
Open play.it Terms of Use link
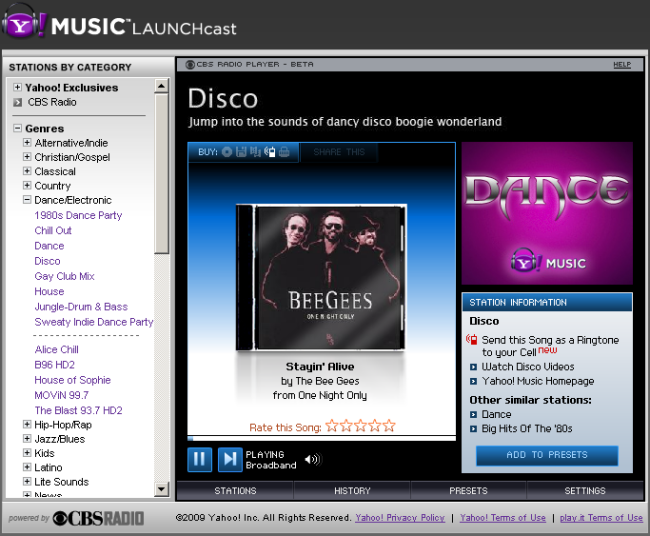click(x=601, y=518)
